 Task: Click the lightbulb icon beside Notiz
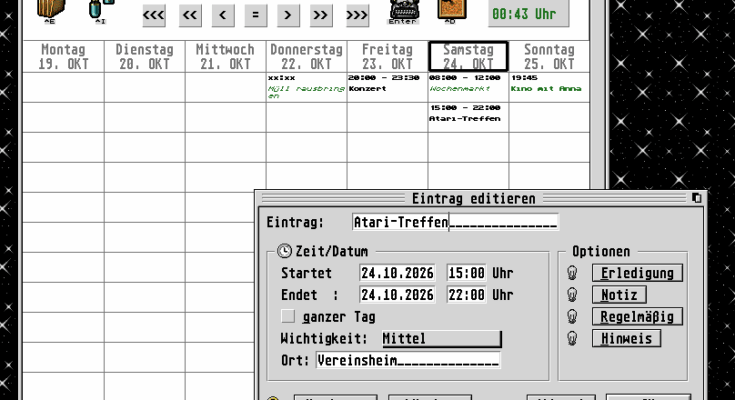click(572, 294)
